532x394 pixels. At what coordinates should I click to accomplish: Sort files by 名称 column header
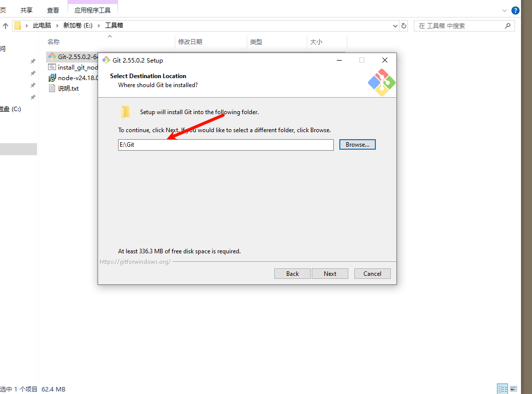coord(53,42)
